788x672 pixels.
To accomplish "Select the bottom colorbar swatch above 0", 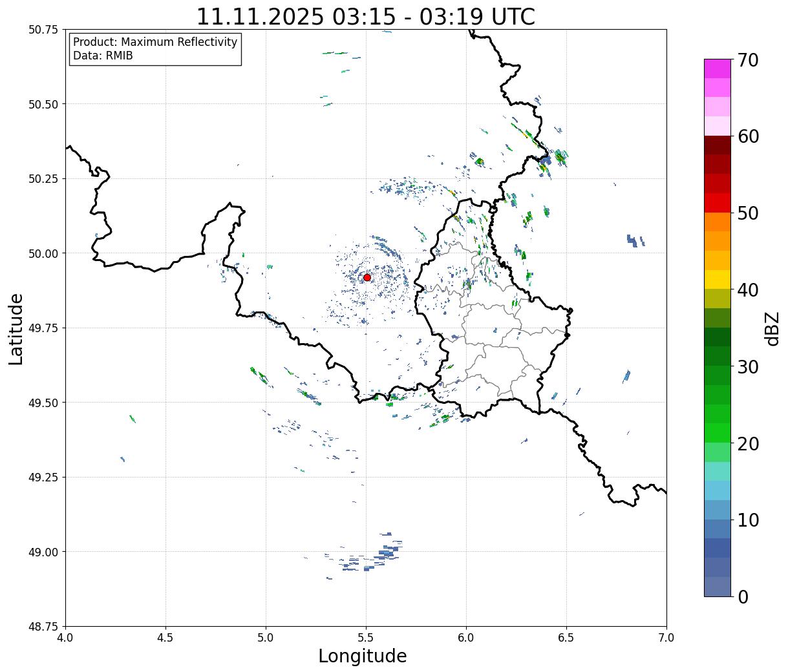I will click(717, 587).
